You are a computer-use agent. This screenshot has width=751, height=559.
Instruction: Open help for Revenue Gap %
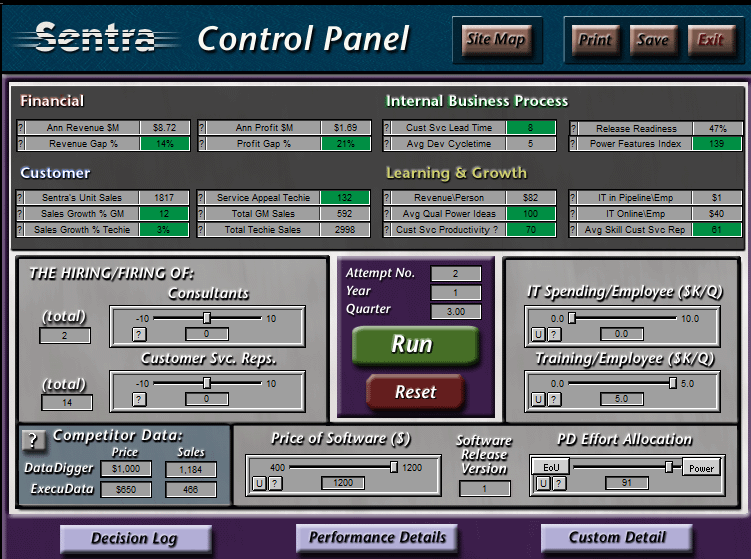tap(21, 144)
